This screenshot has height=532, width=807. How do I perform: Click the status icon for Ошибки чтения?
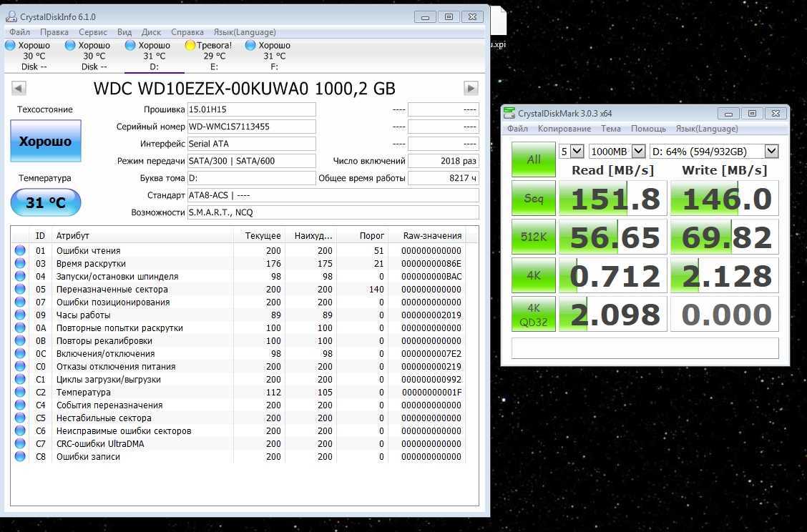click(20, 250)
